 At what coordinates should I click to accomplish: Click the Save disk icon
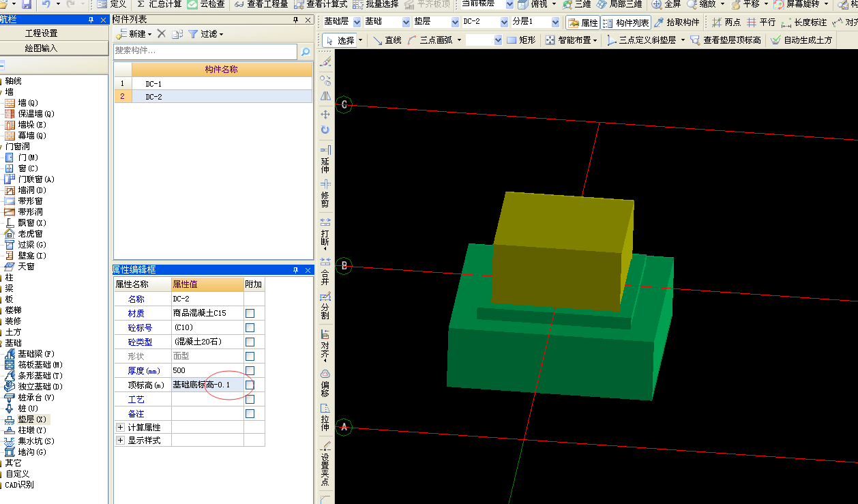[26, 4]
